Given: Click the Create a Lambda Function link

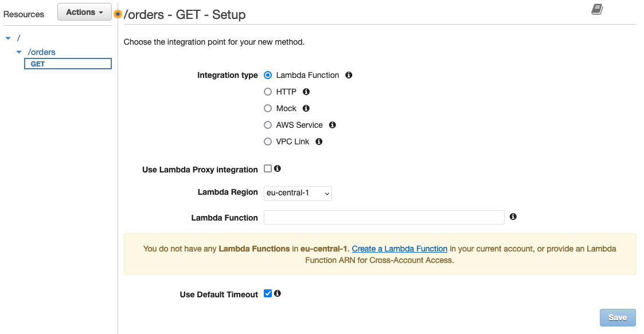Looking at the screenshot, I should coord(399,249).
